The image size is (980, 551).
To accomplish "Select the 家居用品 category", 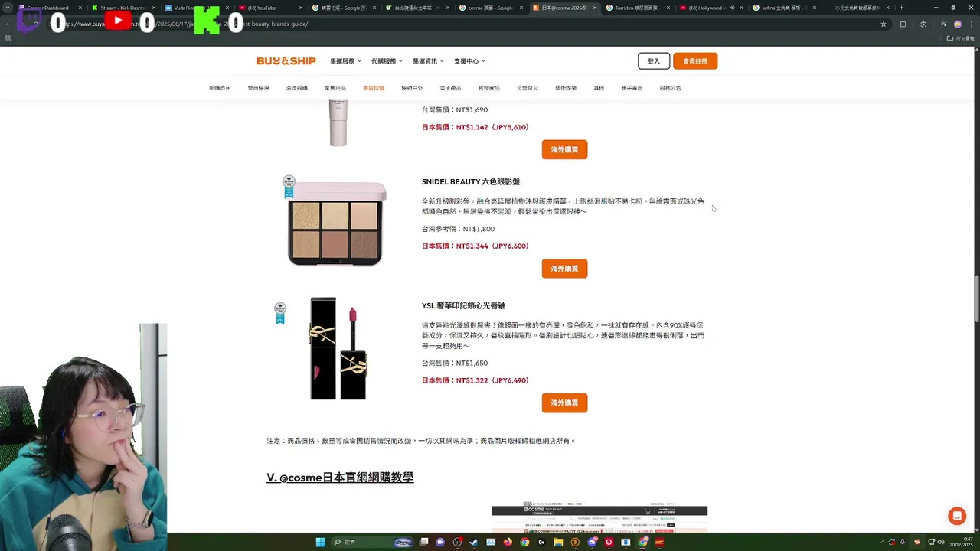I will [335, 88].
